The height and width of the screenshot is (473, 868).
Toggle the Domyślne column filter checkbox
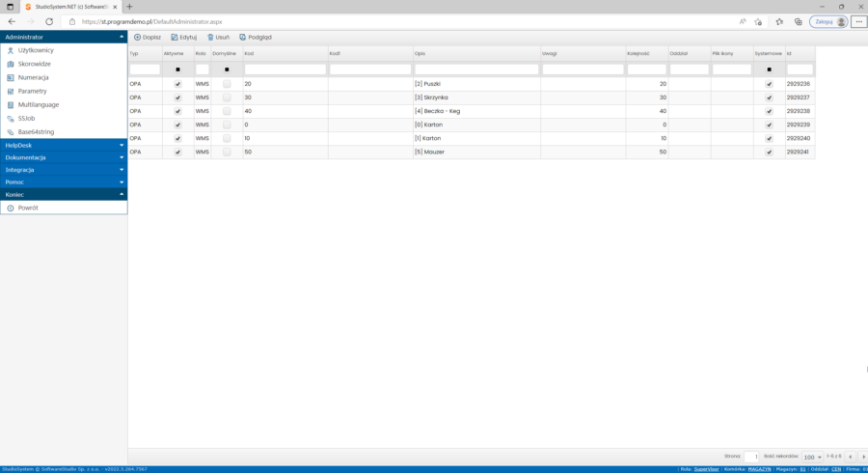227,70
